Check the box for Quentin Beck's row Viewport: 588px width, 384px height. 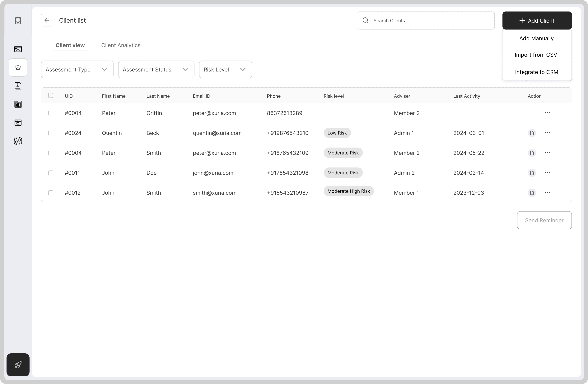click(x=51, y=133)
